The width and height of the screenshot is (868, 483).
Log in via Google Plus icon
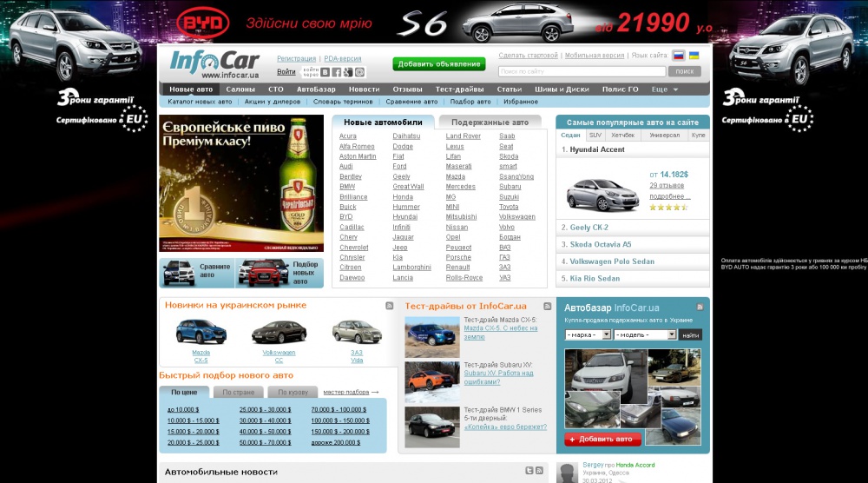(348, 72)
